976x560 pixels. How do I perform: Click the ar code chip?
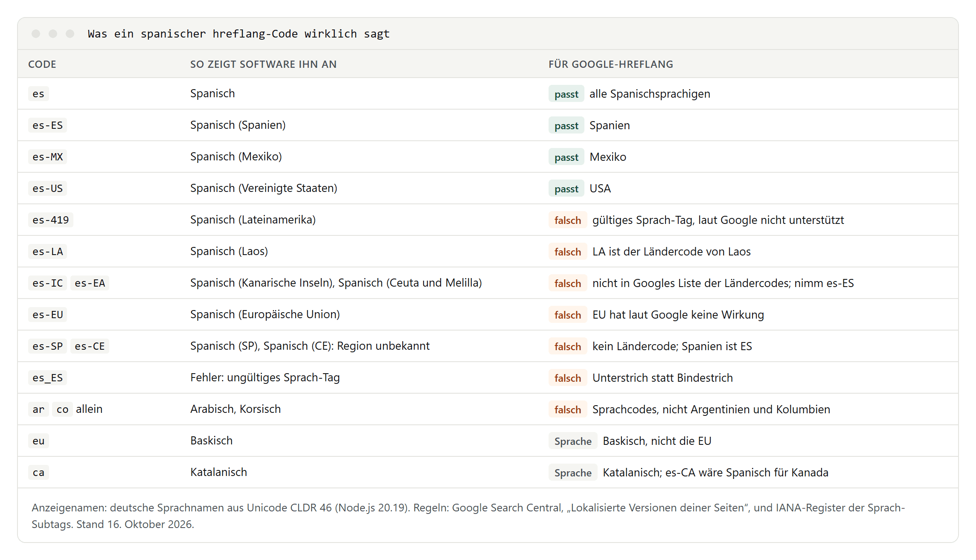[38, 409]
